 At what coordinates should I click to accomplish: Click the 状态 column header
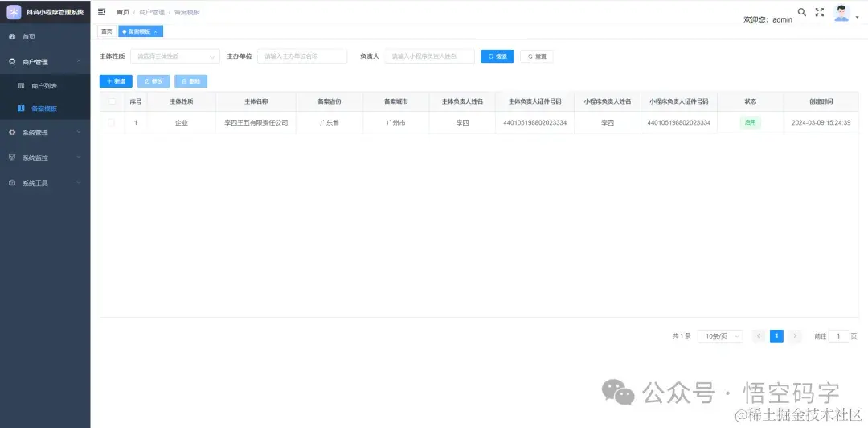click(750, 101)
